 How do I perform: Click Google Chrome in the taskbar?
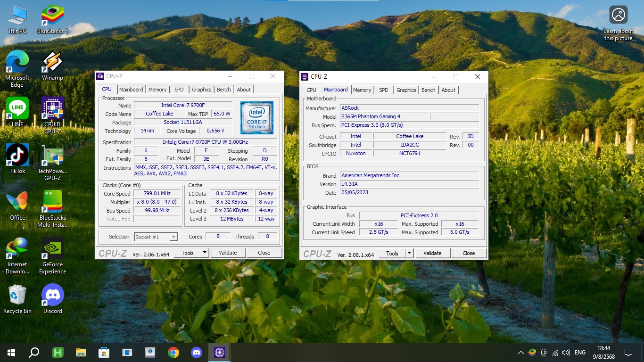pos(173,352)
